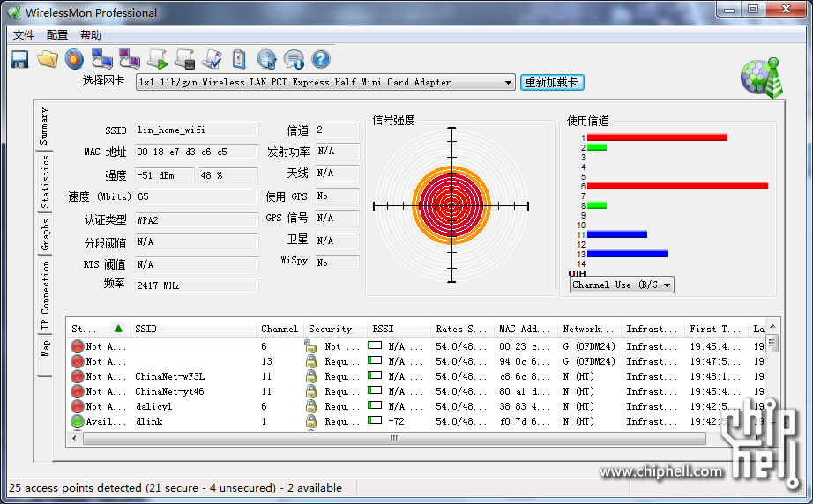Click the 认证类型 field WPA2
Screen dimensions: 813x504
tap(197, 220)
